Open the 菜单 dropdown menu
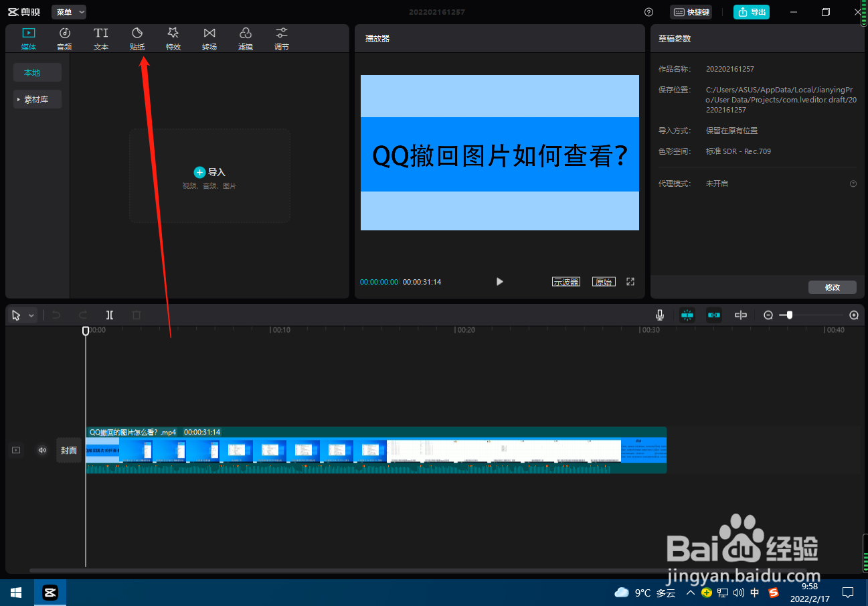 (69, 12)
